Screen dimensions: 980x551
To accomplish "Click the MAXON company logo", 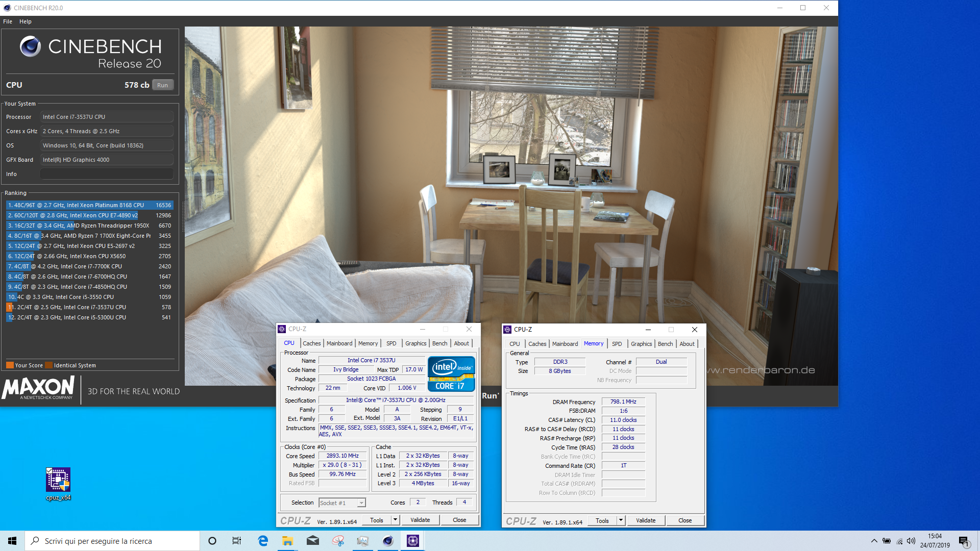I will 39,388.
